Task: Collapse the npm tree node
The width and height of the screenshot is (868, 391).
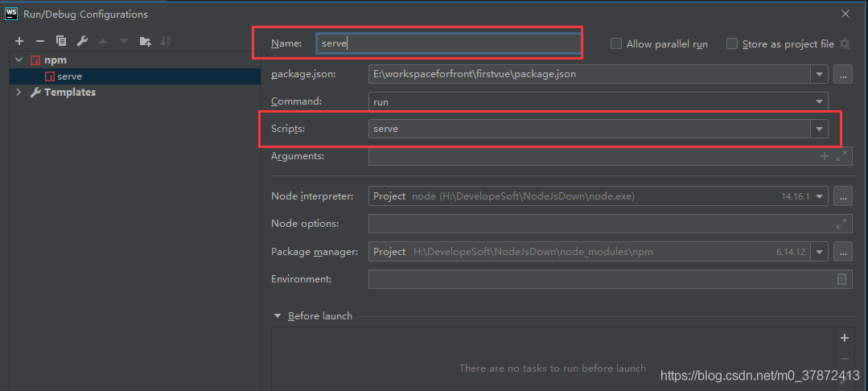Action: tap(19, 60)
